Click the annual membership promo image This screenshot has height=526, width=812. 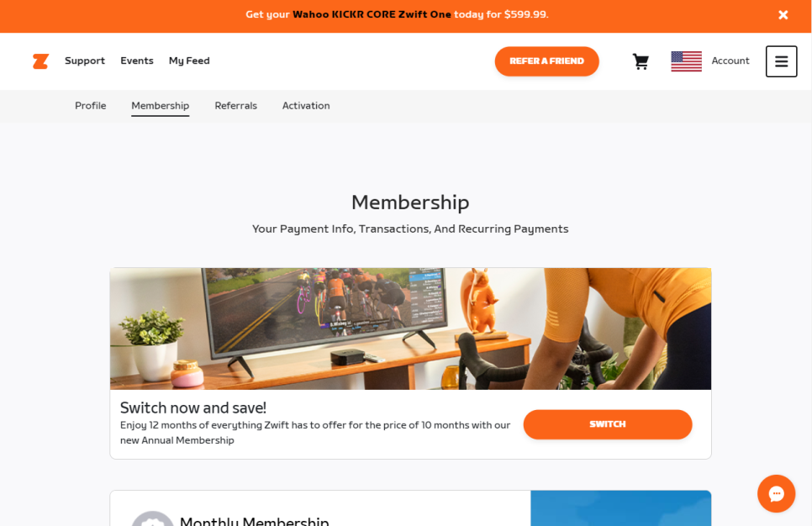(x=411, y=329)
